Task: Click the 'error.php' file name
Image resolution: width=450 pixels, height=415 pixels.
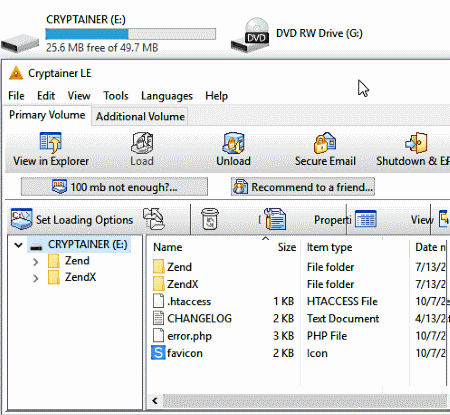Action: [189, 336]
